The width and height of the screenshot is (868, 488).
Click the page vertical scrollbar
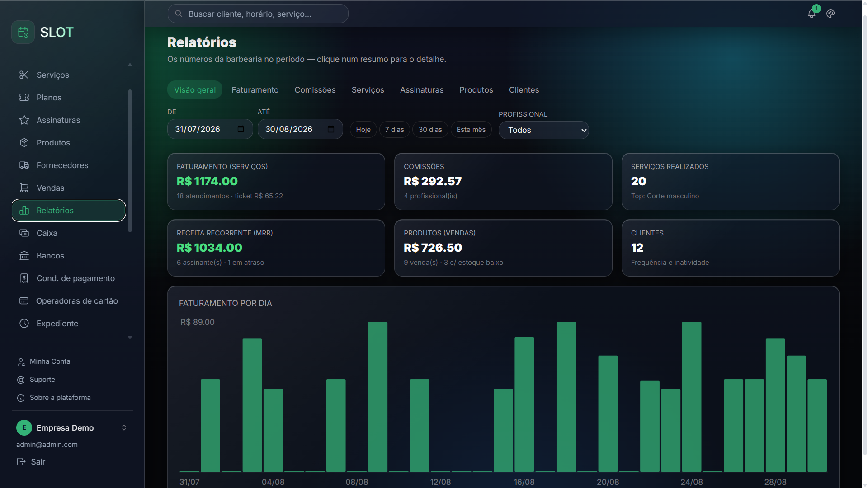(865, 235)
